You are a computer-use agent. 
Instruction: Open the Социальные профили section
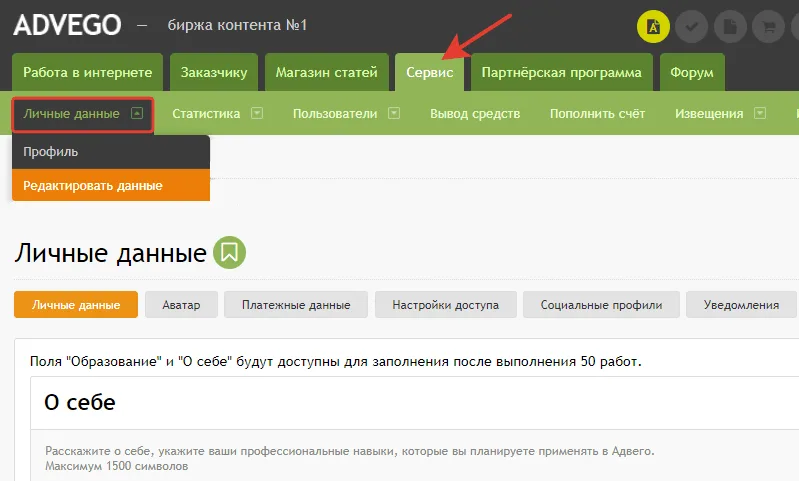(601, 305)
